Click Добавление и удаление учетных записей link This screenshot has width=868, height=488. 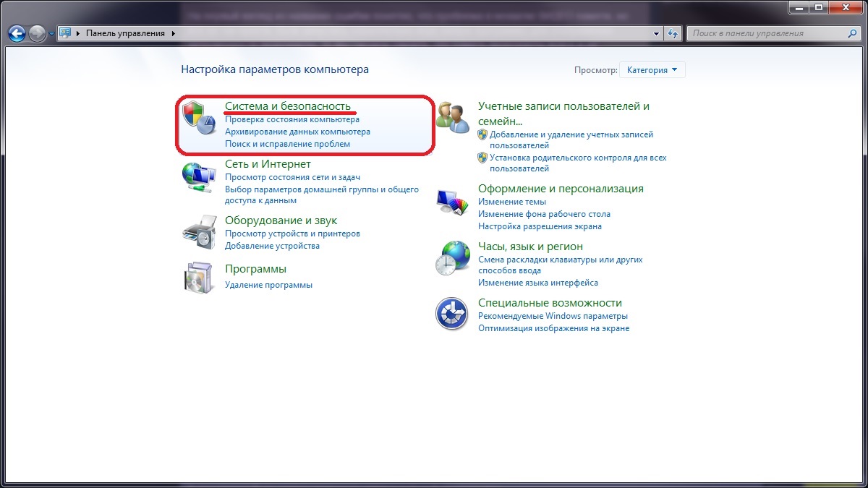pyautogui.click(x=571, y=140)
